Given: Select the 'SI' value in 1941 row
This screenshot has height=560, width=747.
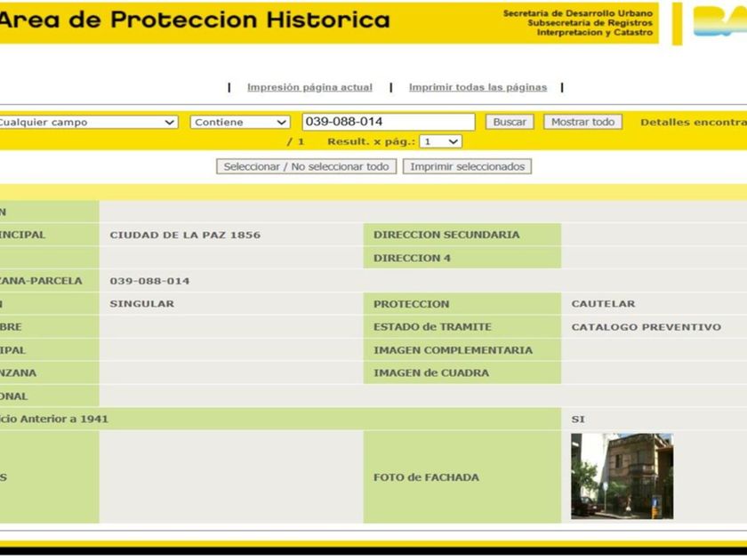Looking at the screenshot, I should [578, 420].
